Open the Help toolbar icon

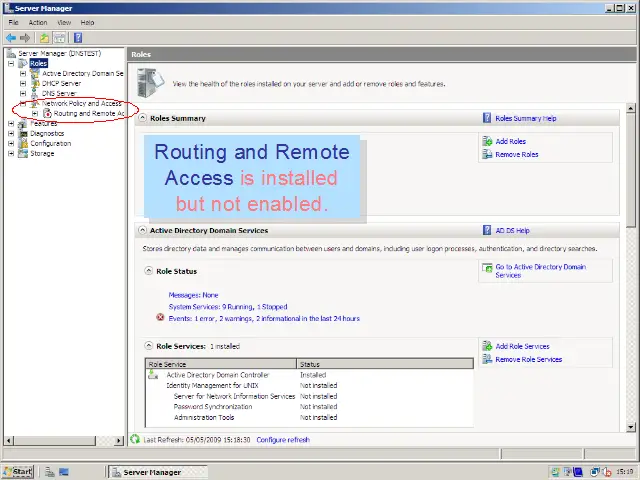tap(78, 38)
